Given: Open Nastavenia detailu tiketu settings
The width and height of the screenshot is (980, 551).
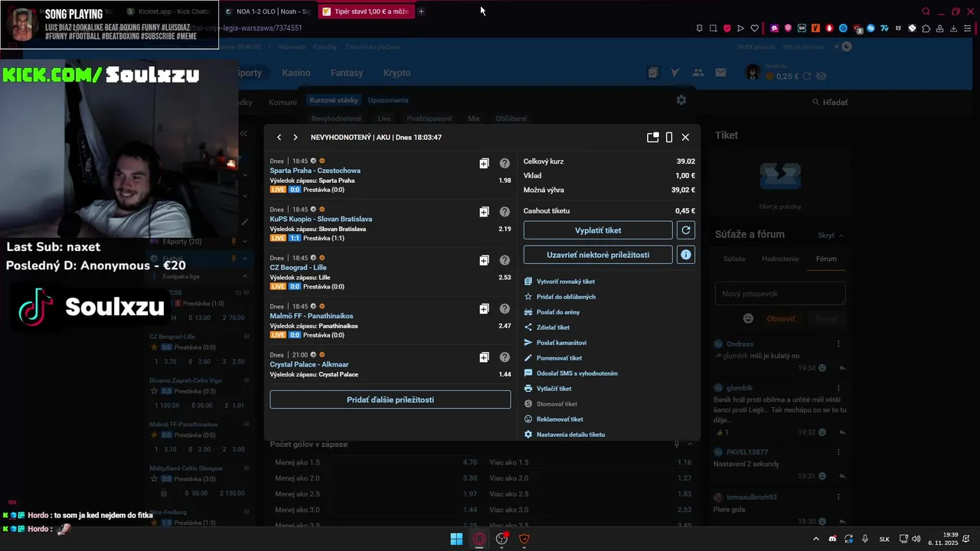Looking at the screenshot, I should tap(564, 435).
